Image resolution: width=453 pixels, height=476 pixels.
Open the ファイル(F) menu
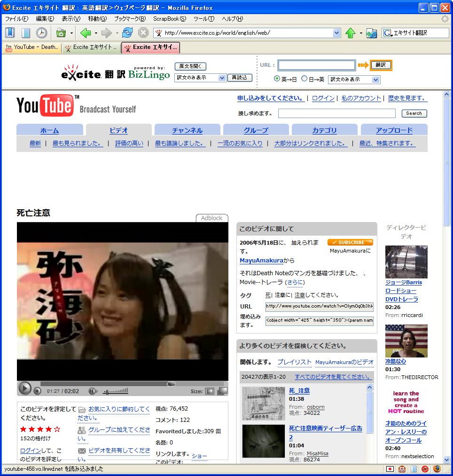click(x=16, y=19)
